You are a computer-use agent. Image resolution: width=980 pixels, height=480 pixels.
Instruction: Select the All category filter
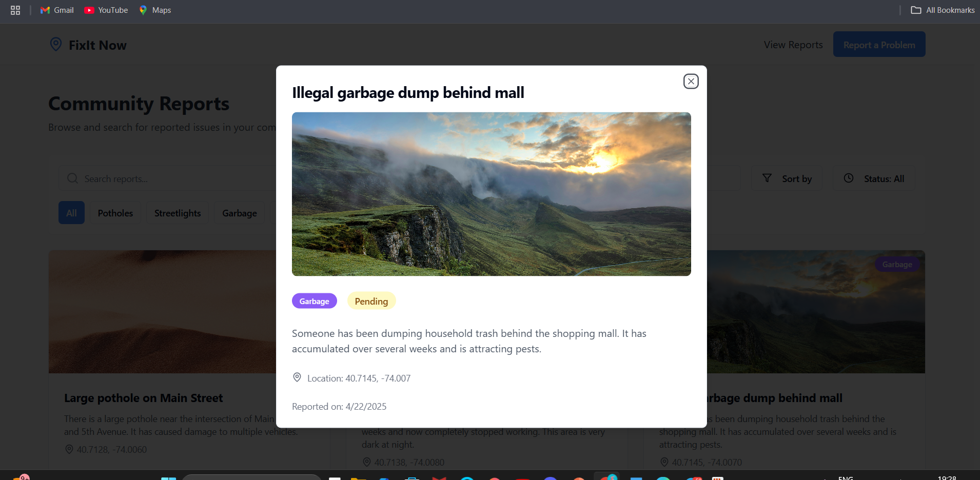point(71,213)
